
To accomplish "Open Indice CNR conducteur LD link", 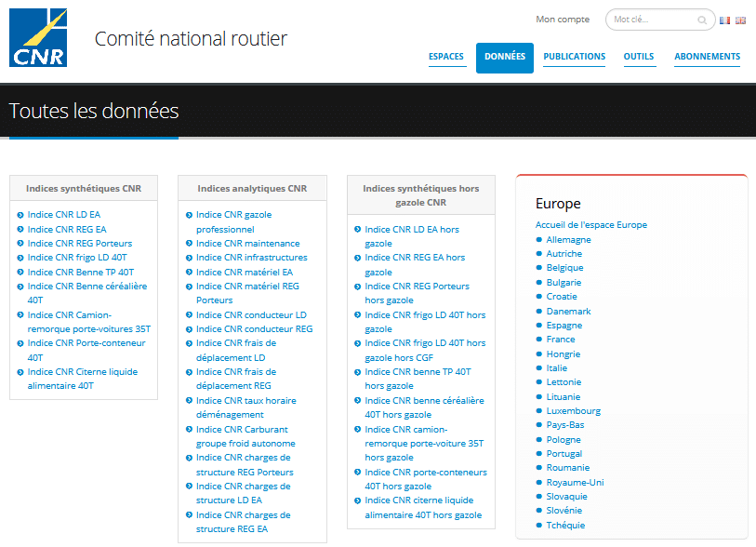I will [x=251, y=315].
